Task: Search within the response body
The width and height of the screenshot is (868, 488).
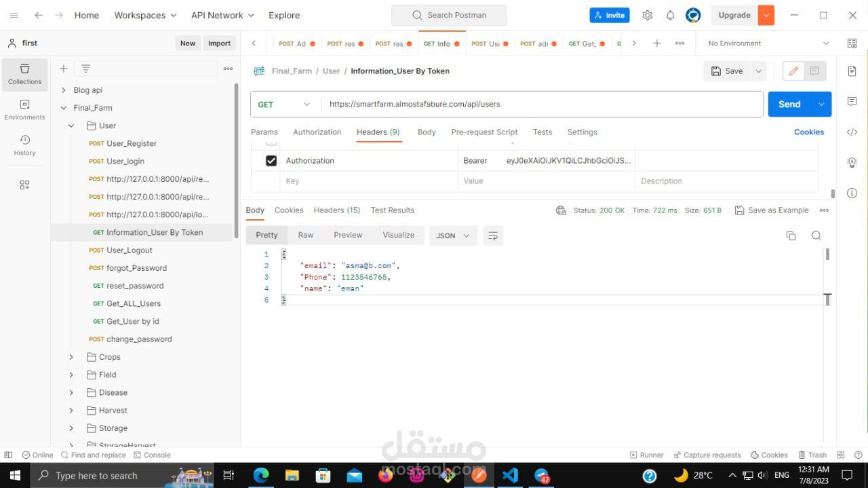Action: tap(816, 236)
